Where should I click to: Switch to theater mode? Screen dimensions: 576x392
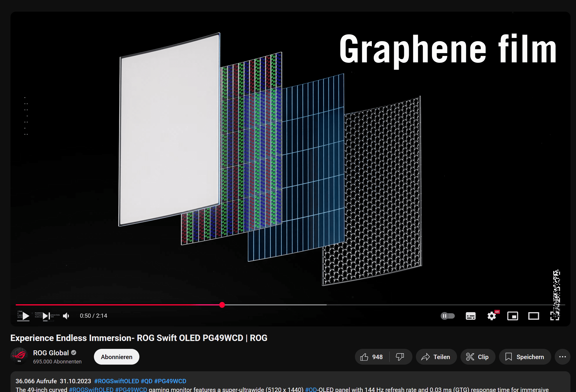[534, 316]
